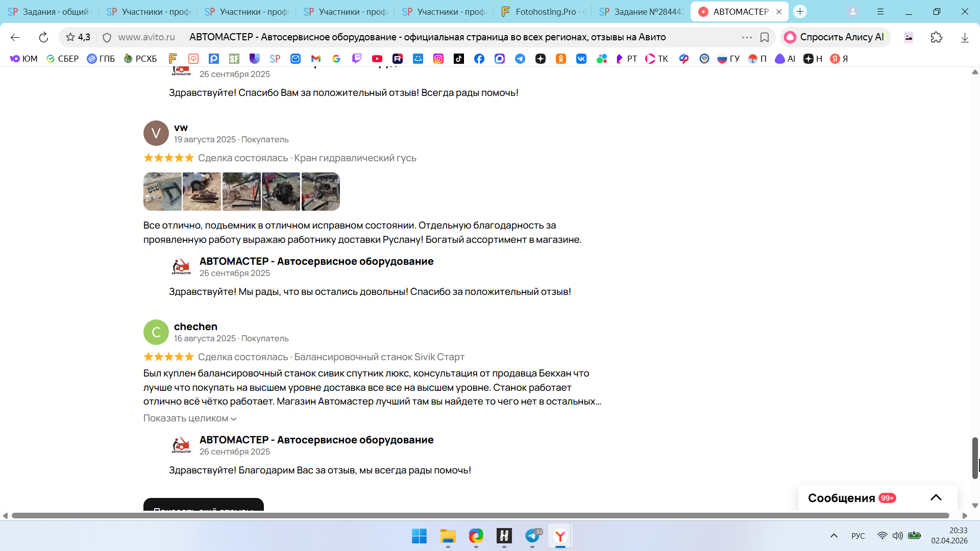The height and width of the screenshot is (551, 980).
Task: Click the horizontal page scrollbar
Action: coord(480,516)
